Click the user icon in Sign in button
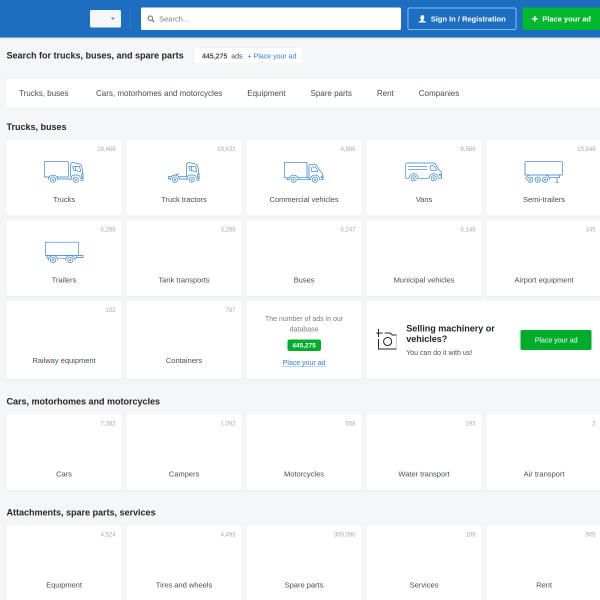Image resolution: width=600 pixels, height=600 pixels. 422,19
